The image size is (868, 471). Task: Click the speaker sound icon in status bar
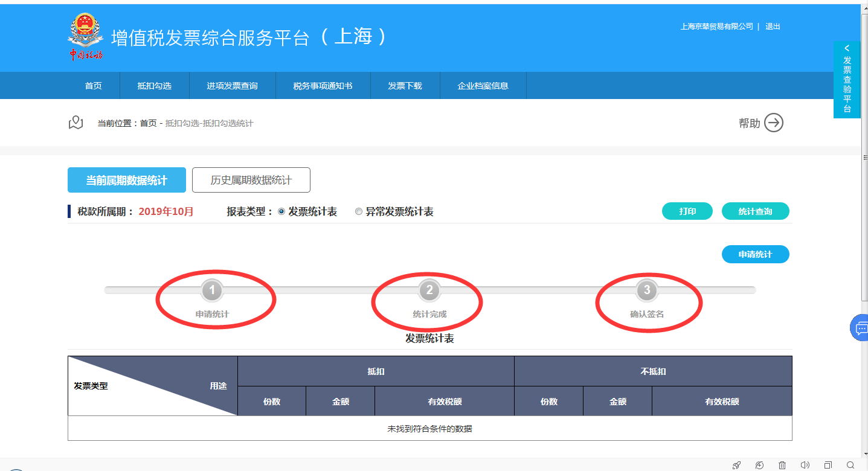(805, 465)
